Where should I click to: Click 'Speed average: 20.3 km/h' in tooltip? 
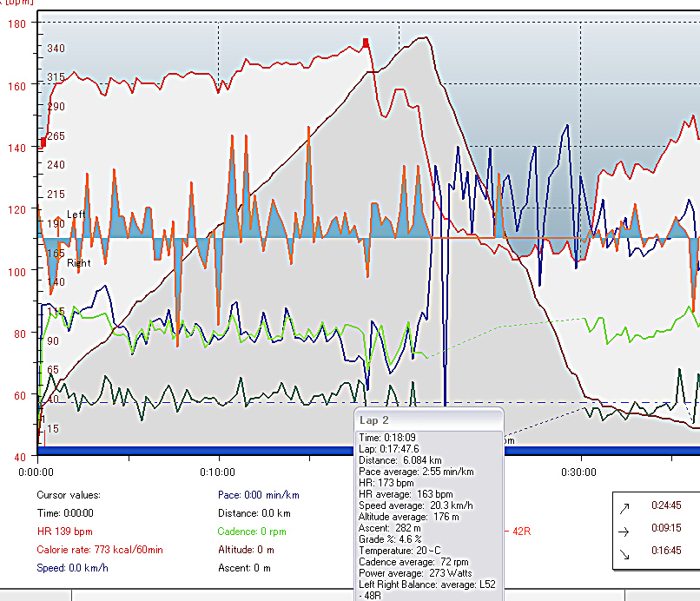416,505
